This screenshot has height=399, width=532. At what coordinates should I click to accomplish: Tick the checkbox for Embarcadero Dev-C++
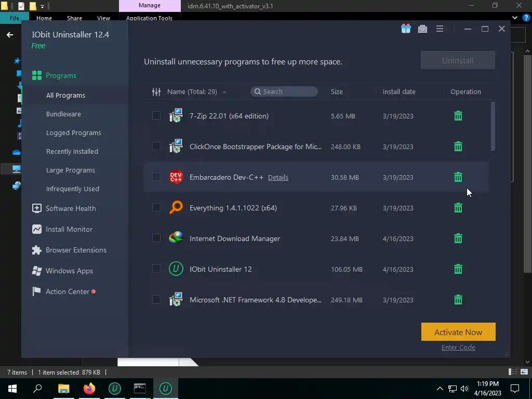pos(156,177)
